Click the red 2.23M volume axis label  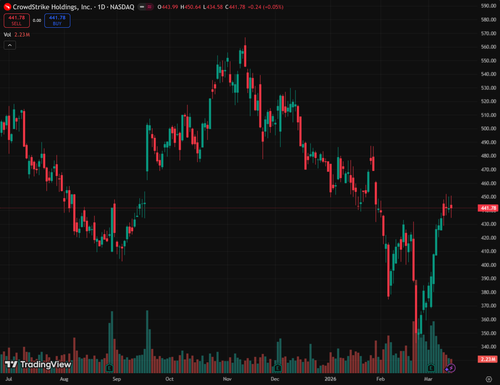(x=488, y=359)
